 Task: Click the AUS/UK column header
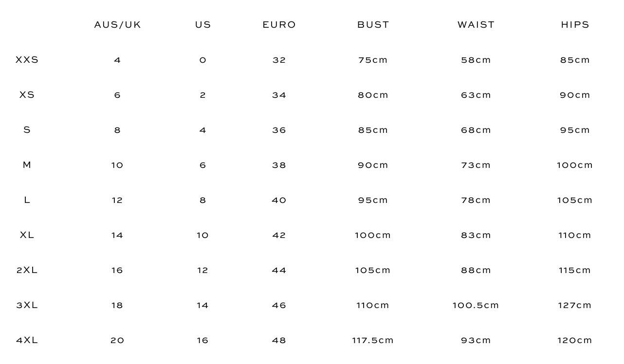coord(117,25)
